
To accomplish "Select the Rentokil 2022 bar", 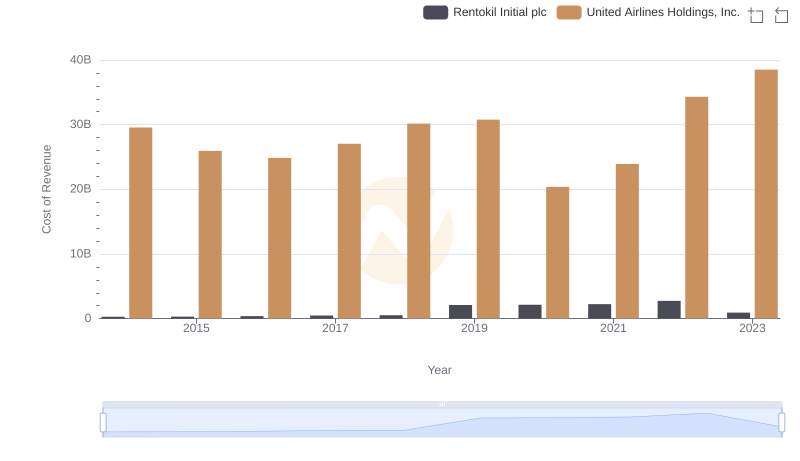I will pyautogui.click(x=669, y=310).
